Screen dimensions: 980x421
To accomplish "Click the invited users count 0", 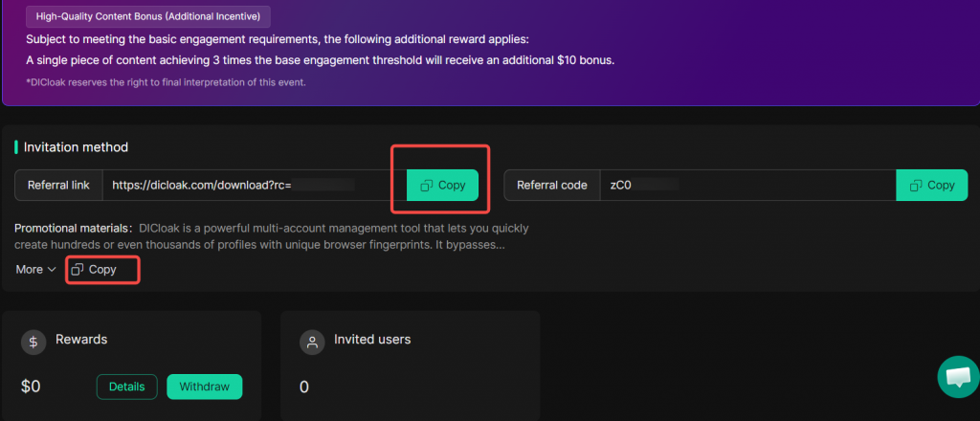I will (x=303, y=387).
